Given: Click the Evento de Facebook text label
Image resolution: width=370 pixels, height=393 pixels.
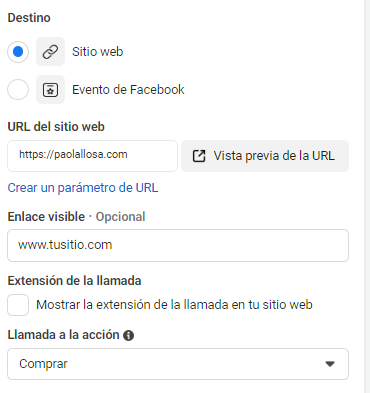Looking at the screenshot, I should tap(128, 89).
